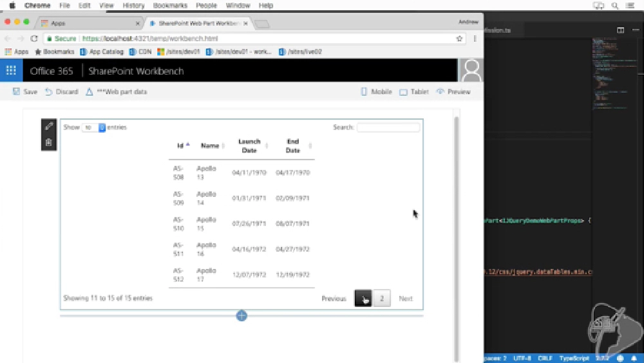The width and height of the screenshot is (644, 363).
Task: Sort table by Launch Date column
Action: pyautogui.click(x=251, y=145)
